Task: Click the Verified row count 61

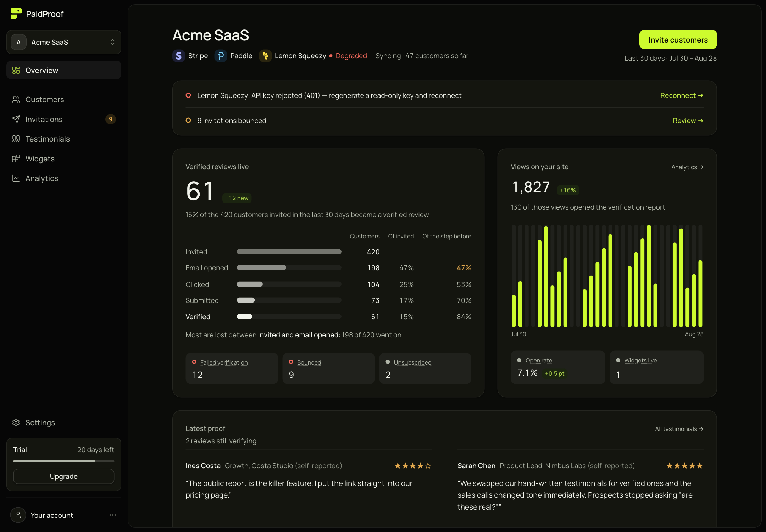Action: point(375,317)
